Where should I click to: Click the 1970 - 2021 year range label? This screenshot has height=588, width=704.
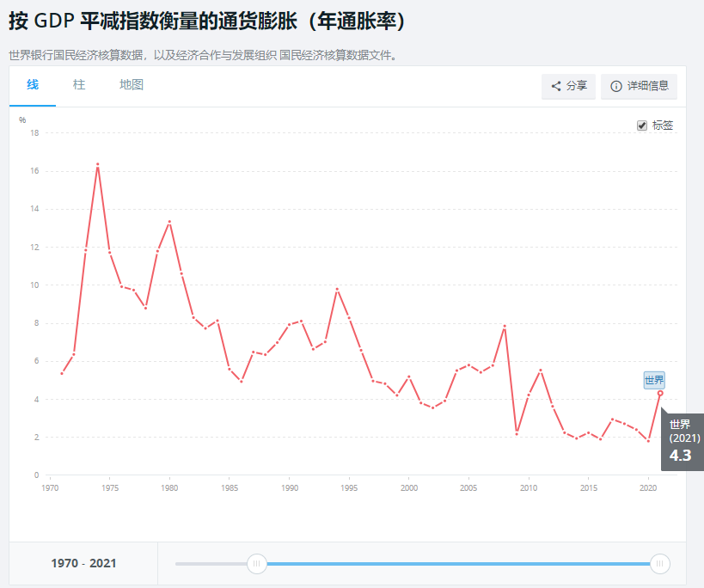tap(83, 564)
